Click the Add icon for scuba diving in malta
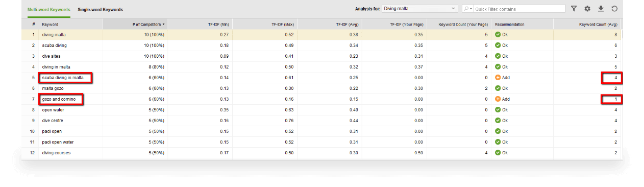644x187 pixels. 498,78
